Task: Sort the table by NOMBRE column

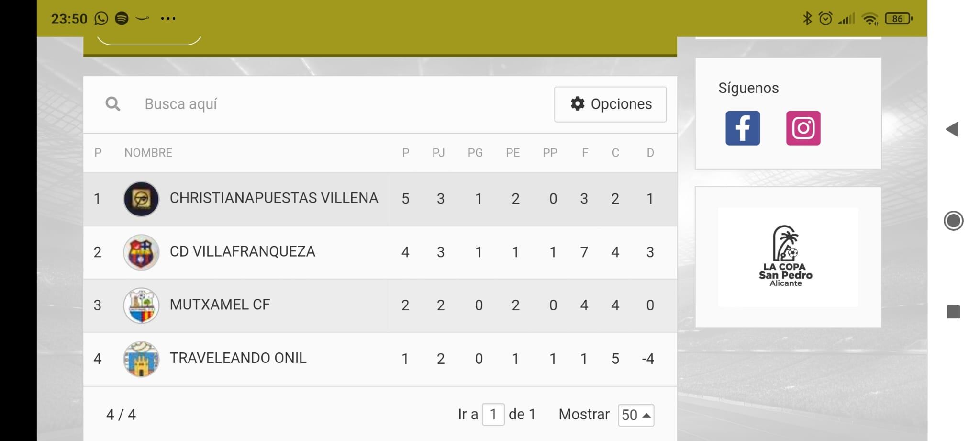Action: tap(148, 153)
